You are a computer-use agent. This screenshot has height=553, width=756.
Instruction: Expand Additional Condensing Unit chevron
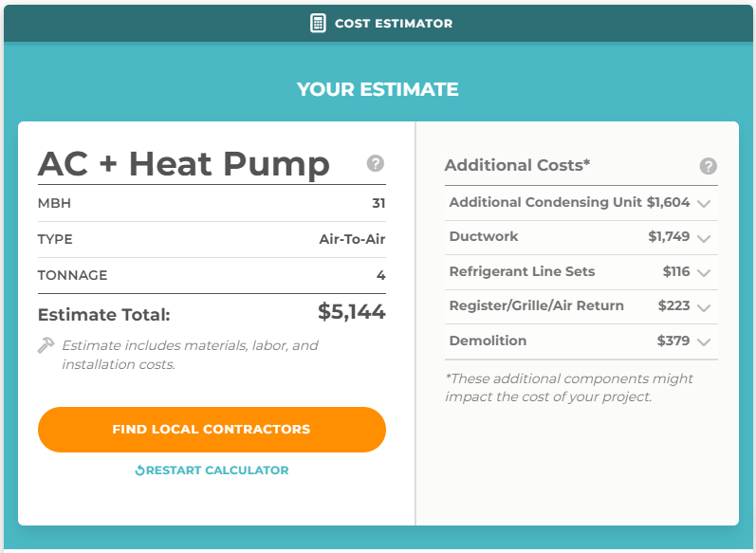tap(704, 203)
